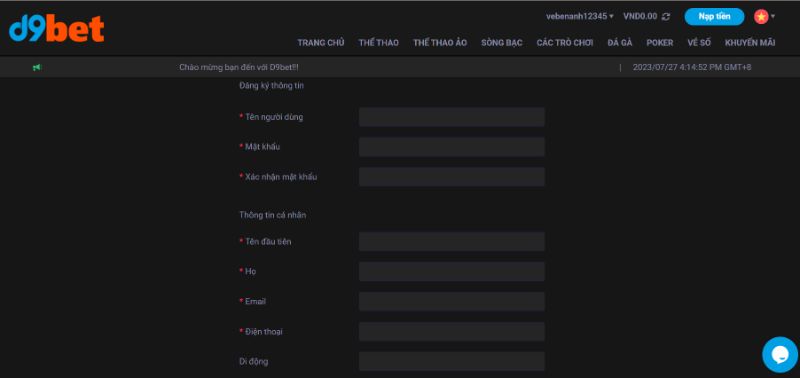Focus the Di động input field
This screenshot has height=378, width=800.
tap(452, 362)
